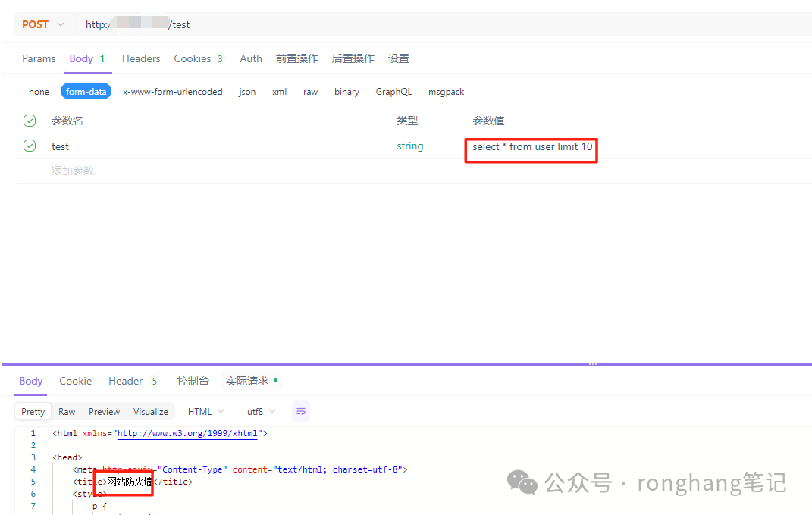
Task: Switch to the Cookies tab
Action: click(198, 58)
